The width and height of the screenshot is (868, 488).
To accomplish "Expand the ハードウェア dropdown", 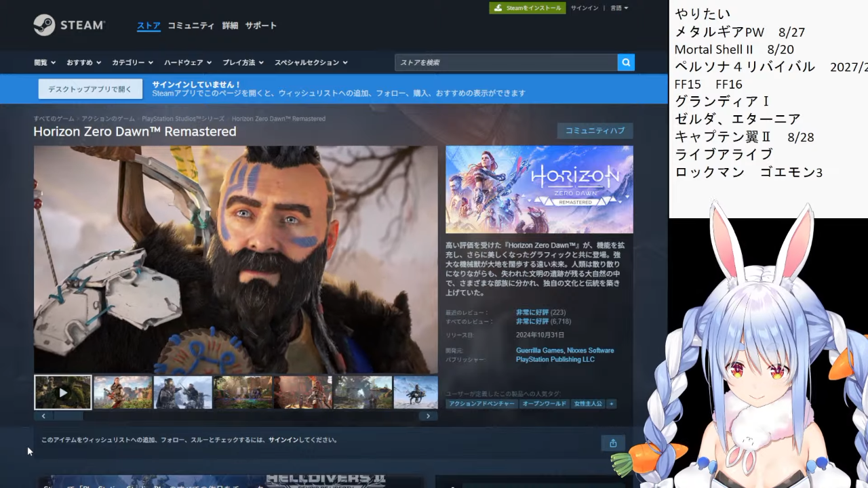I will (x=188, y=62).
